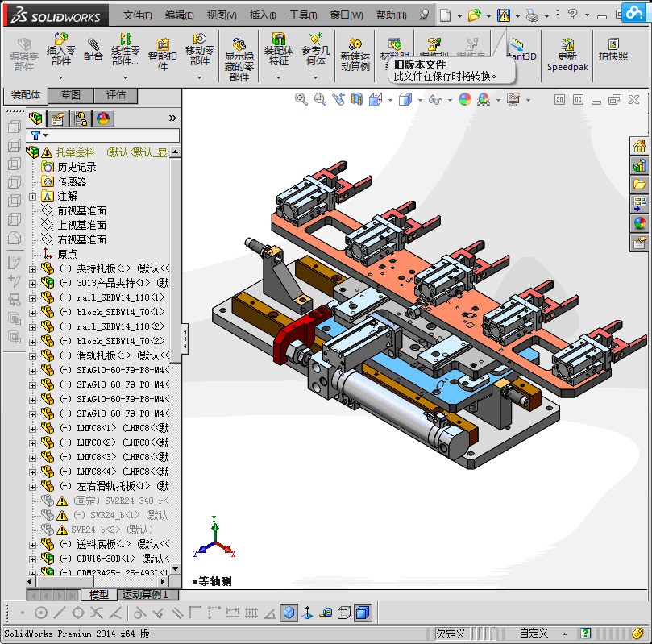
Task: Click the Previous View icon
Action: pos(338,99)
